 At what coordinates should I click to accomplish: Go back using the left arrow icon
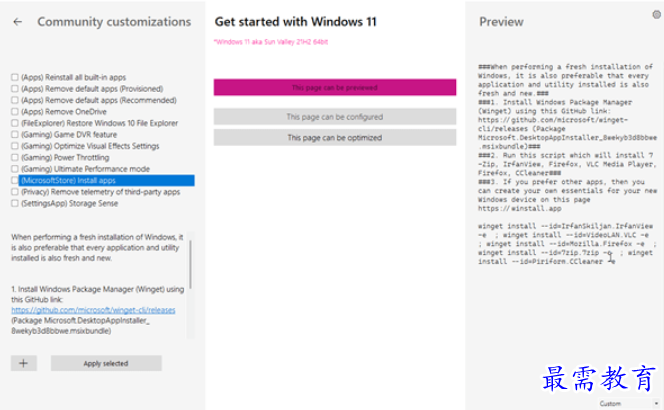(x=17, y=22)
